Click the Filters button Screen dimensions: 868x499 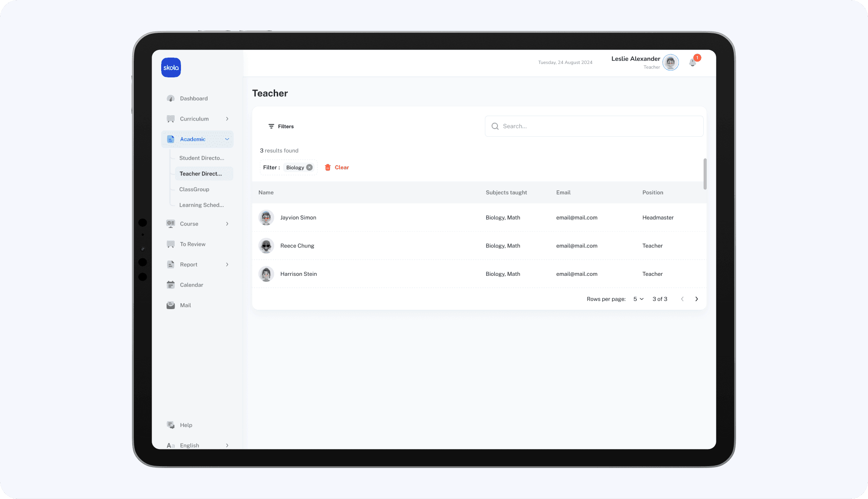[281, 126]
